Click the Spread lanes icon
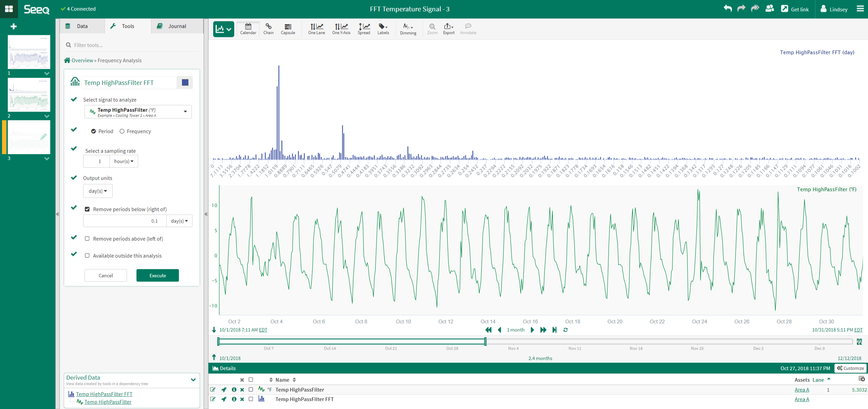This screenshot has height=409, width=868. pyautogui.click(x=364, y=28)
